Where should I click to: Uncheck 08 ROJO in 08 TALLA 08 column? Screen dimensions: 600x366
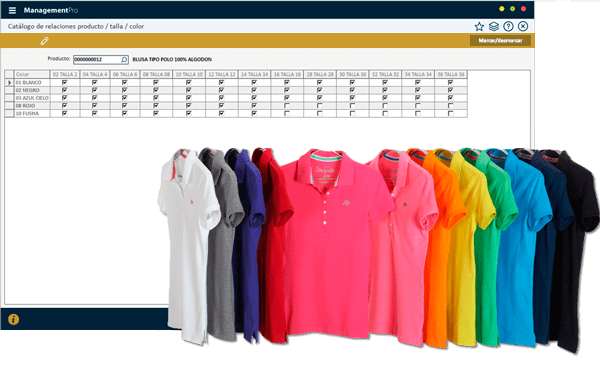click(156, 105)
